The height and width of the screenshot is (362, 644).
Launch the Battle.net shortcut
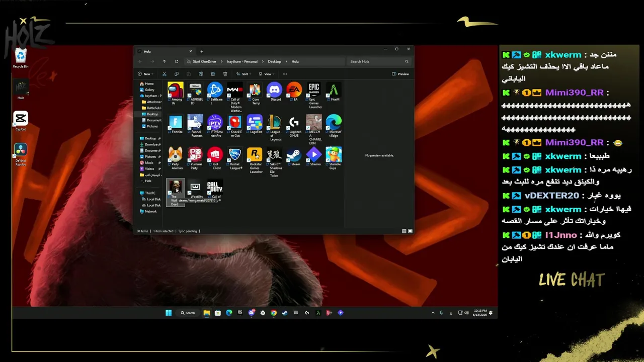[215, 94]
